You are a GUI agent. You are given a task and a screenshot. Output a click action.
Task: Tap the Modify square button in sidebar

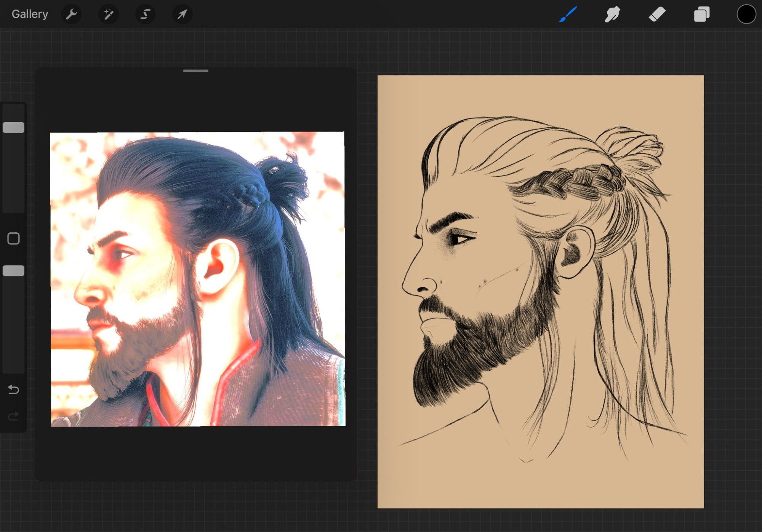tap(14, 239)
